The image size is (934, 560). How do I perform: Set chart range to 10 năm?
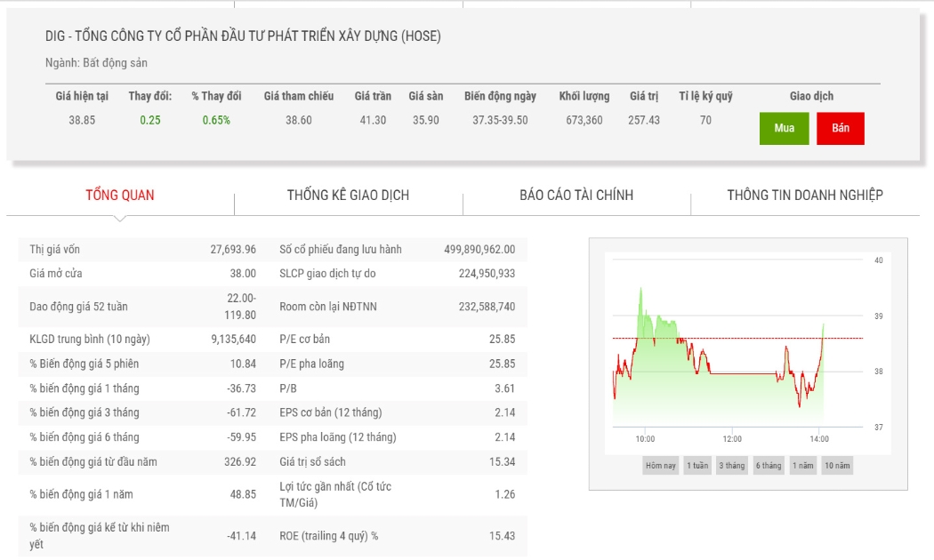click(x=837, y=466)
